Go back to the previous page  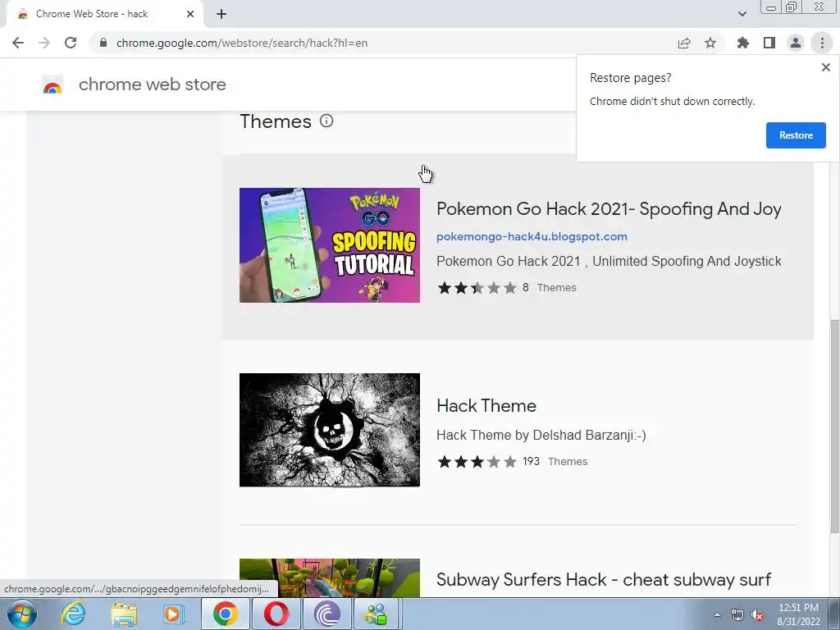[x=18, y=43]
